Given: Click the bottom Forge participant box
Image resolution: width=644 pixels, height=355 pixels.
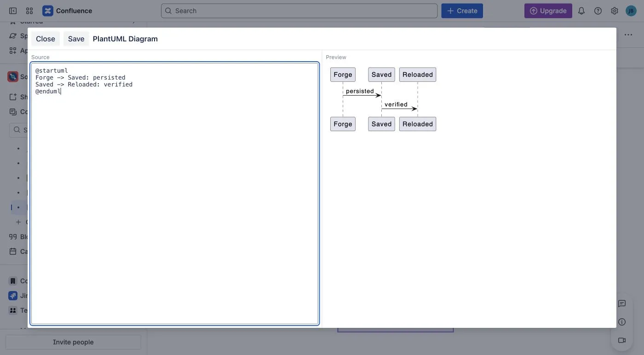Looking at the screenshot, I should pyautogui.click(x=343, y=124).
